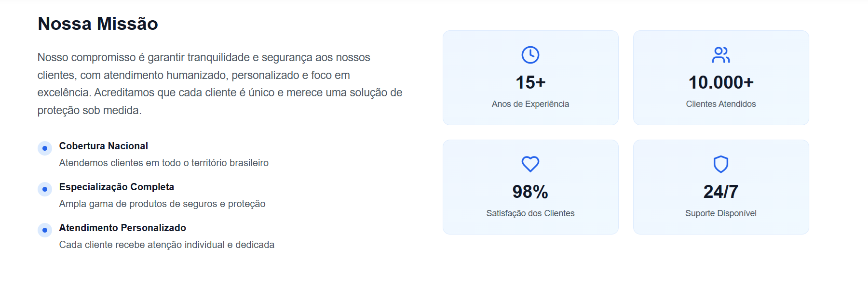Click the bullet dot beside Atendimento Personalizado
Viewport: 868px width, 287px height.
coord(45,230)
